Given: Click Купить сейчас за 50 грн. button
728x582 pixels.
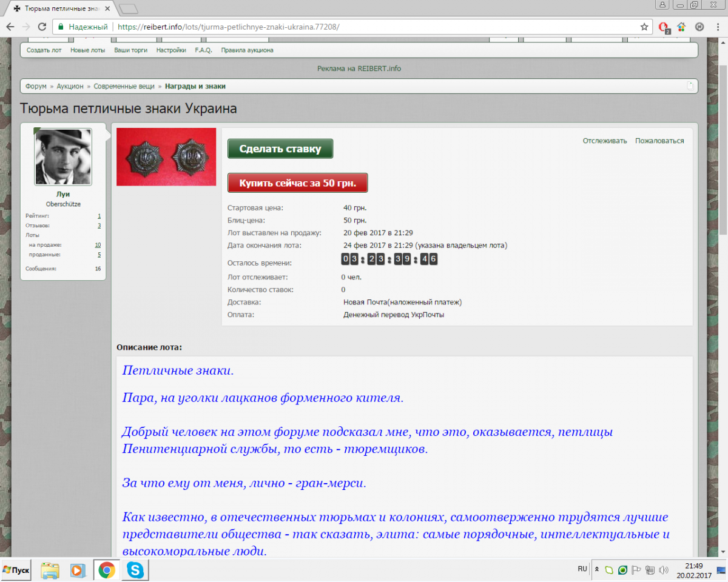Looking at the screenshot, I should click(297, 182).
